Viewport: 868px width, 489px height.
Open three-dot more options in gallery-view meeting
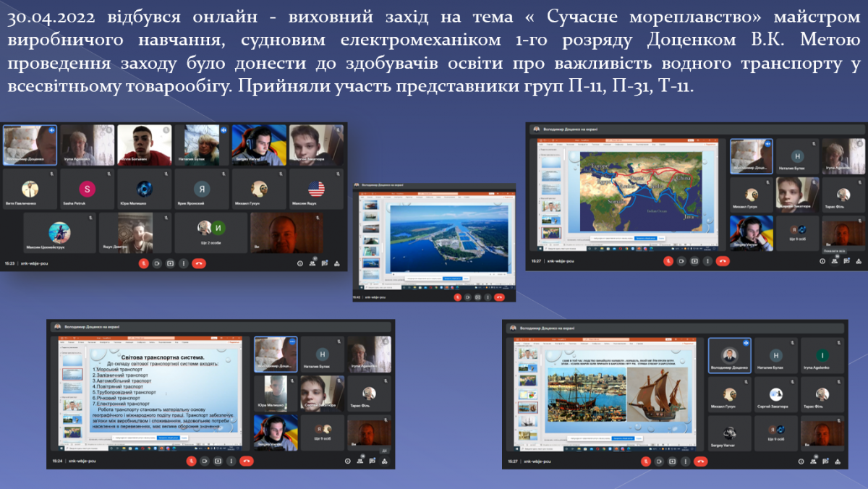click(x=183, y=263)
